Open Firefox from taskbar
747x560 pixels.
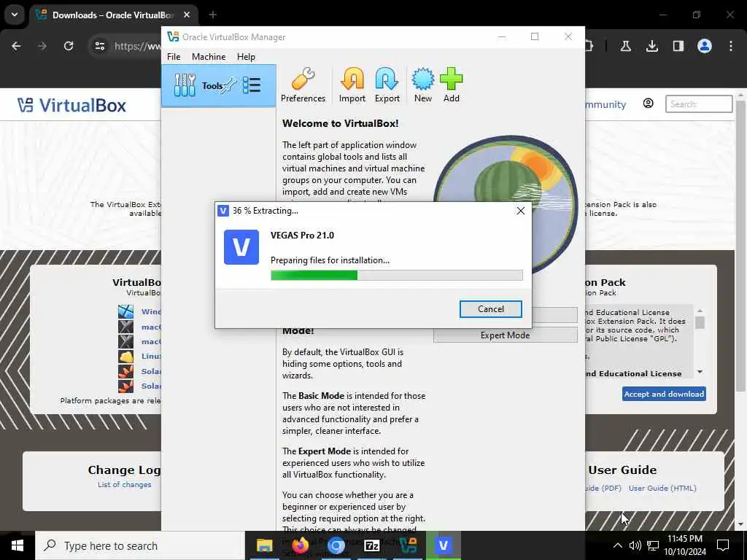pyautogui.click(x=300, y=545)
